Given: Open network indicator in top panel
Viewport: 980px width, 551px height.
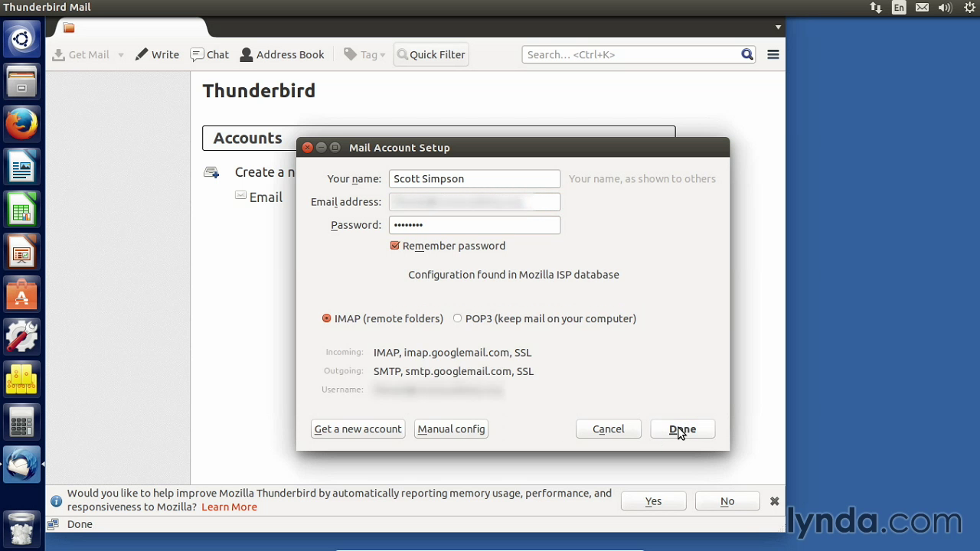Looking at the screenshot, I should (876, 7).
